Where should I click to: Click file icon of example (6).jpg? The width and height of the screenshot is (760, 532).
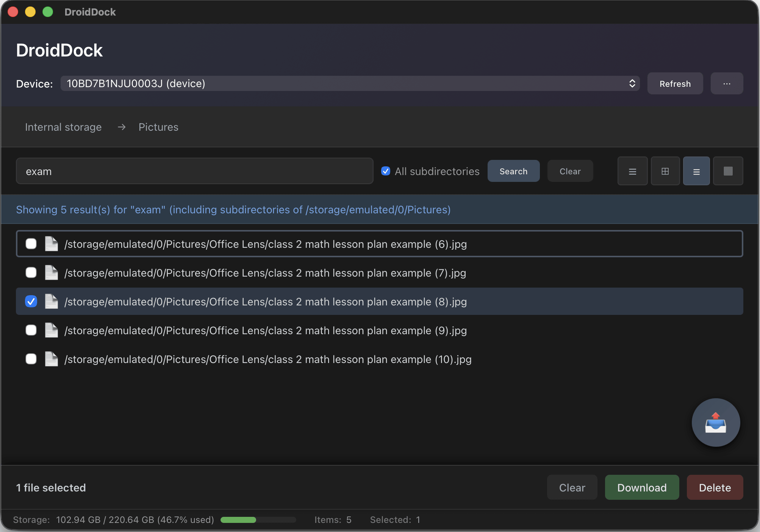51,244
